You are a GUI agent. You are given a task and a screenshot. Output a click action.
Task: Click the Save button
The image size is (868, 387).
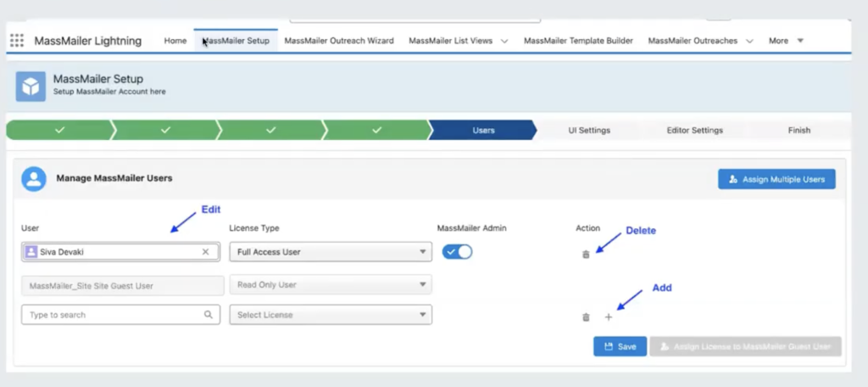pyautogui.click(x=620, y=346)
